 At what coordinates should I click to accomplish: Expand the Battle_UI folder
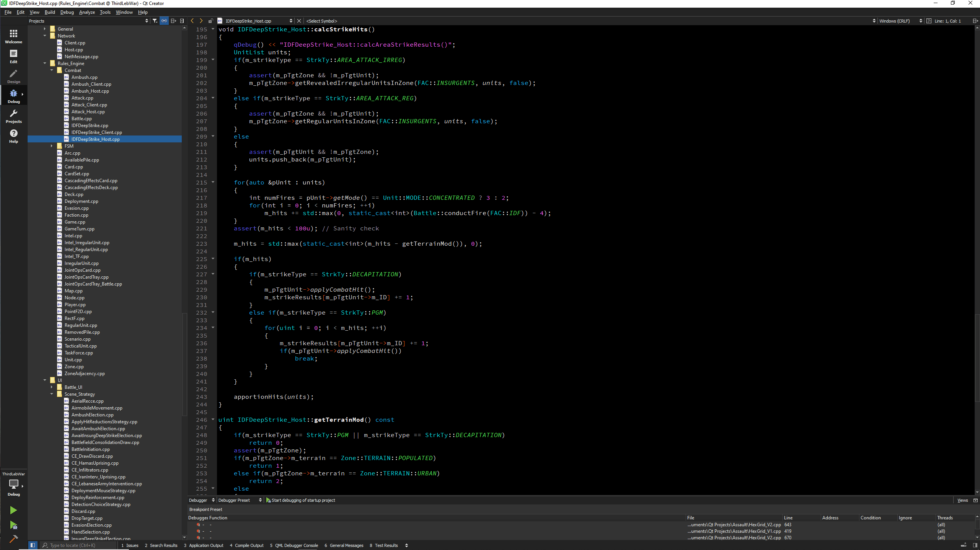pos(52,387)
